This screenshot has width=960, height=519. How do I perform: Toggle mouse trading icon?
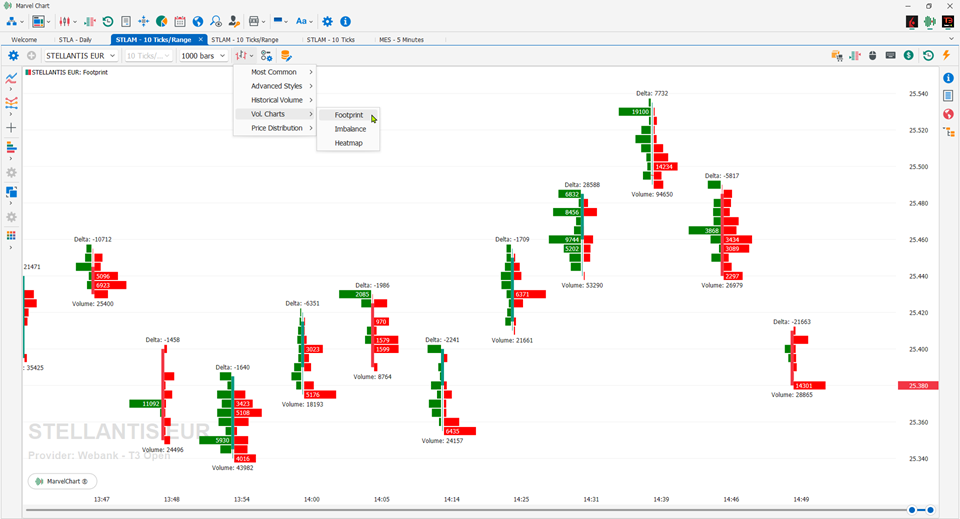pos(872,56)
